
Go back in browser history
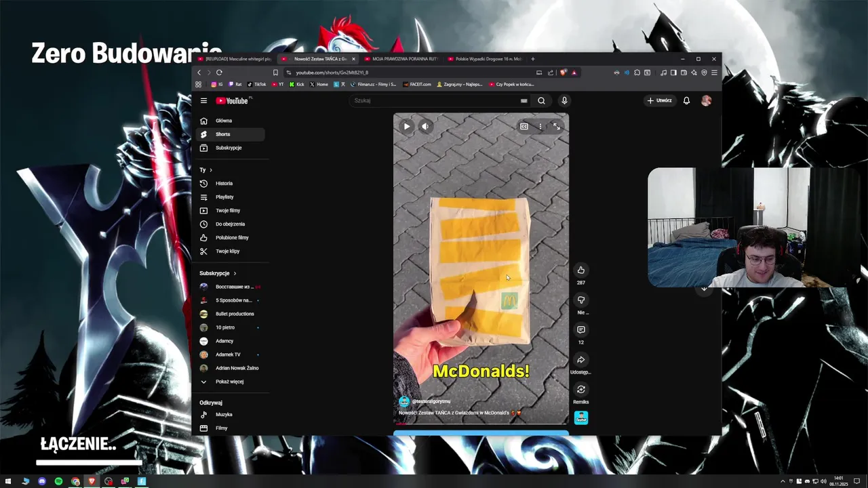click(x=199, y=73)
